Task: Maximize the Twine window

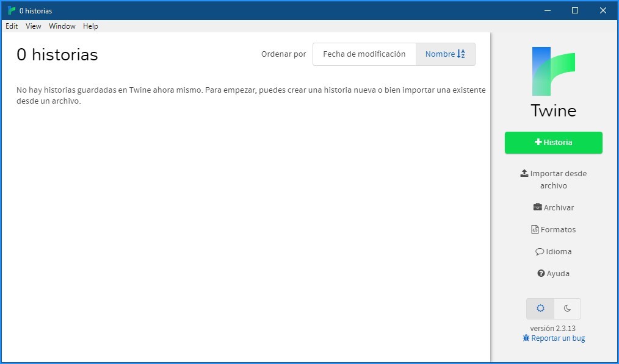Action: pos(574,10)
